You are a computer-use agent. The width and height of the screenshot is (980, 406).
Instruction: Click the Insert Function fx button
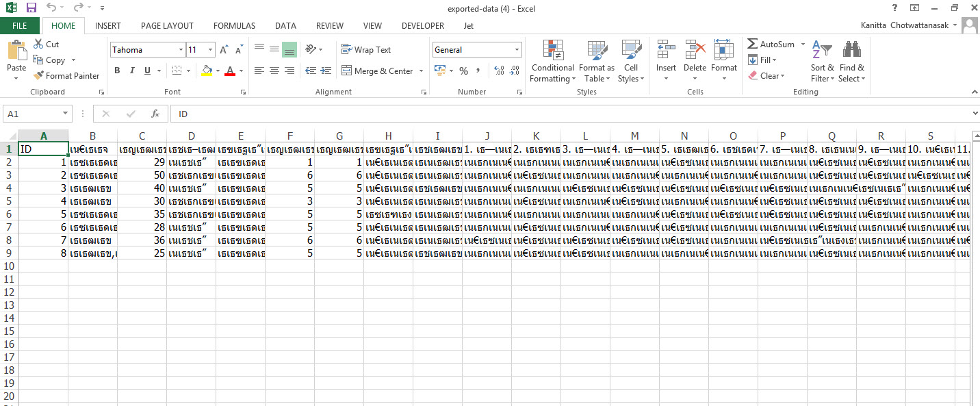click(x=155, y=114)
